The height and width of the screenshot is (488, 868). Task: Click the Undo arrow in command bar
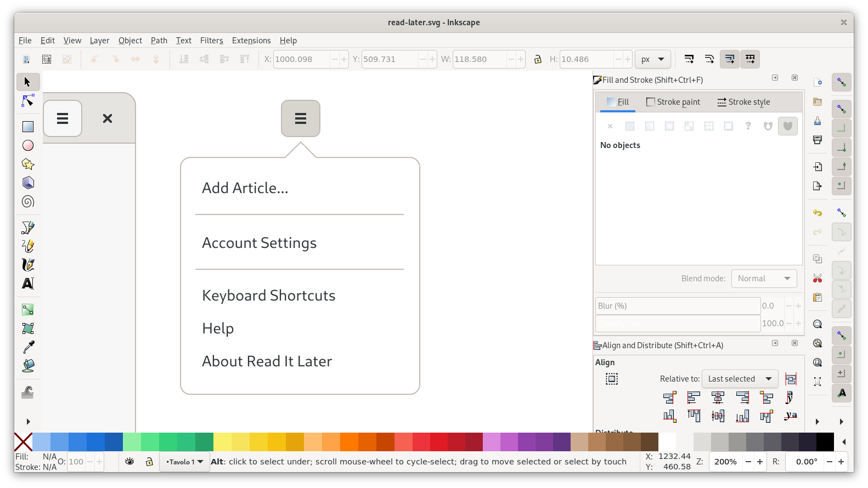point(818,213)
